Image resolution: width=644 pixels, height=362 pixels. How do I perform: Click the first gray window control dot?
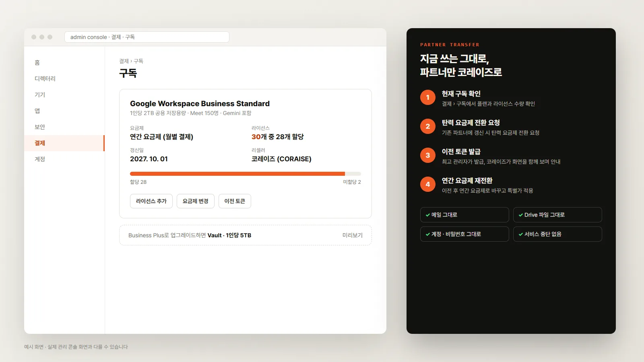tap(34, 37)
